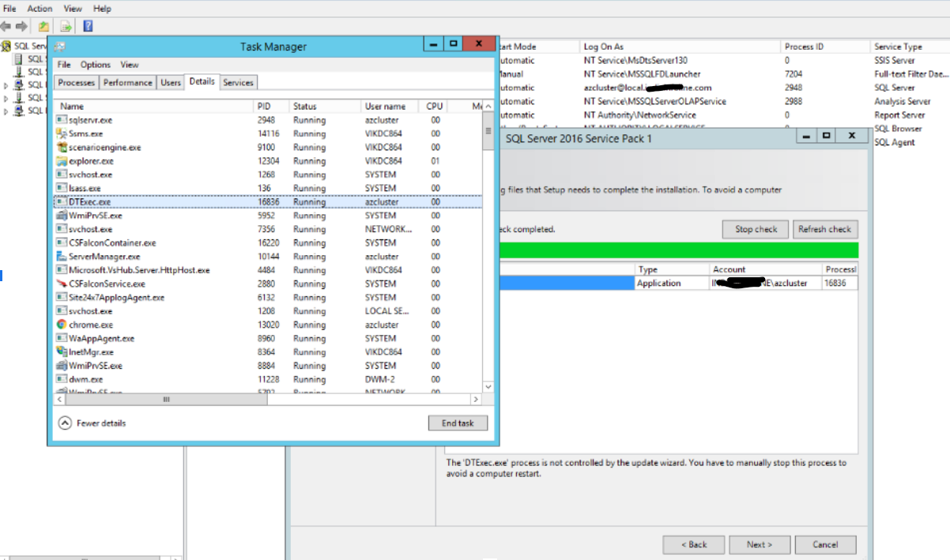Click the Refresh check button

pos(824,229)
